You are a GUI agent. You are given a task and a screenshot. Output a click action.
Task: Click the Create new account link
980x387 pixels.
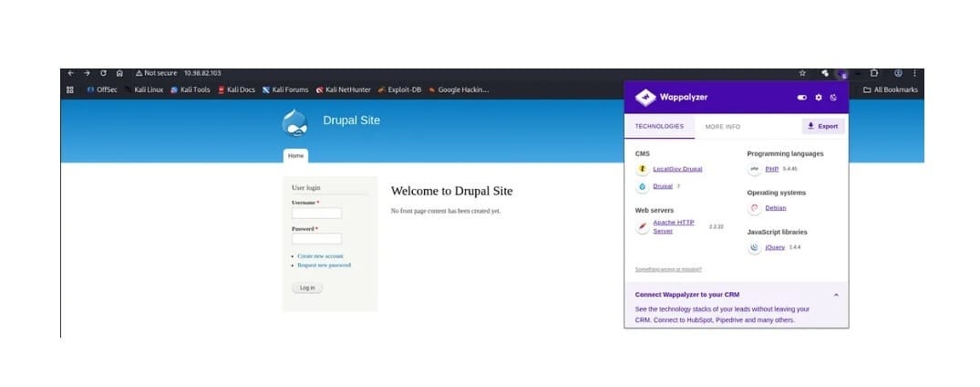[x=320, y=256]
